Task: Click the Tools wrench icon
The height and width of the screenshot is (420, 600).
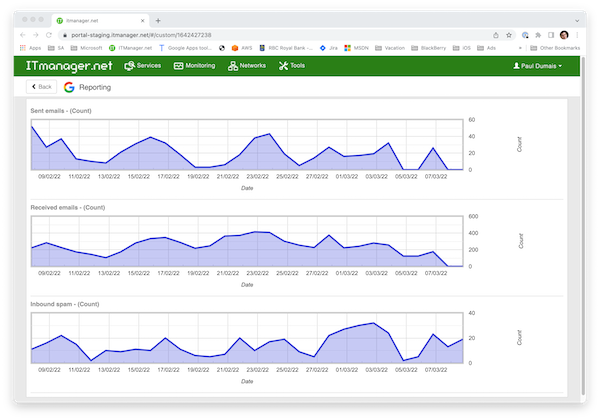Action: point(283,66)
